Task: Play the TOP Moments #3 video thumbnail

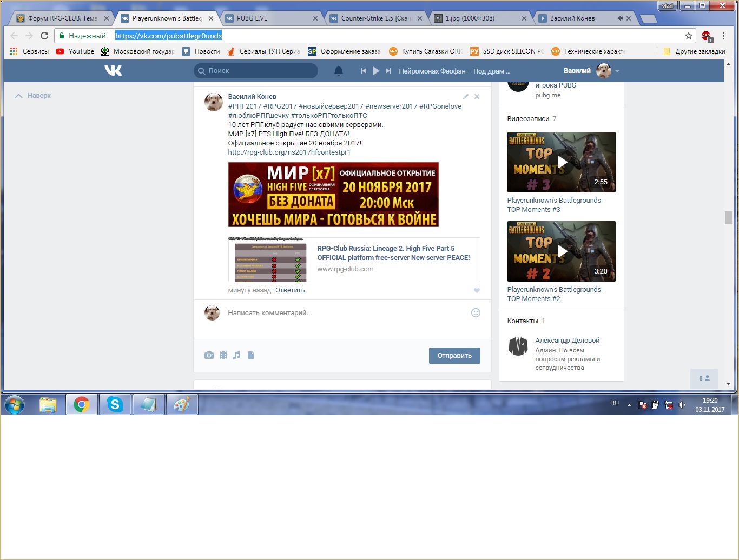Action: (562, 162)
